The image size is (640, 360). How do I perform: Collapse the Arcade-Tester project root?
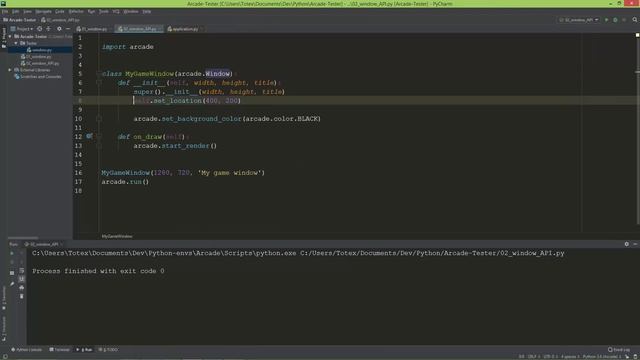[10, 36]
